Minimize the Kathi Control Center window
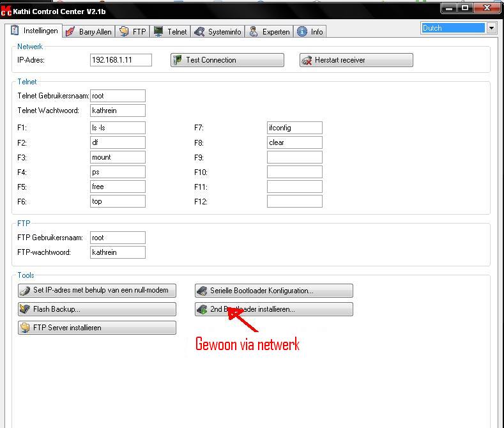Image resolution: width=504 pixels, height=428 pixels. coord(449,8)
